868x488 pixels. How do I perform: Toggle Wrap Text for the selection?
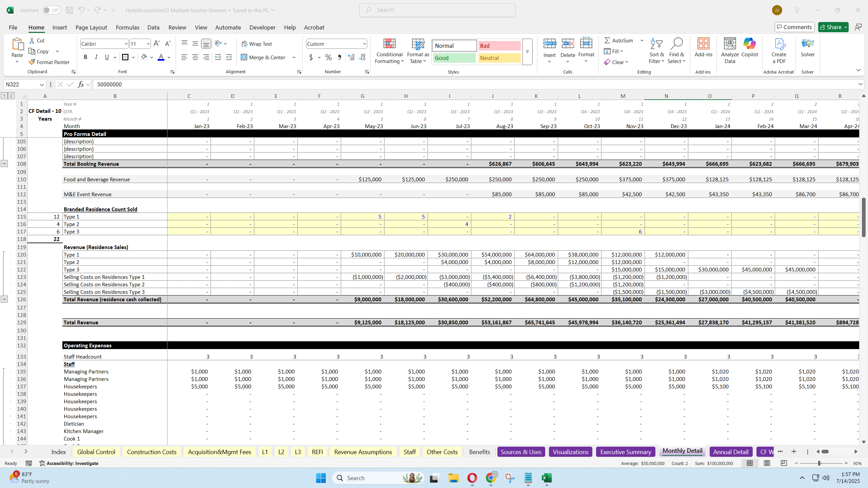click(x=257, y=44)
